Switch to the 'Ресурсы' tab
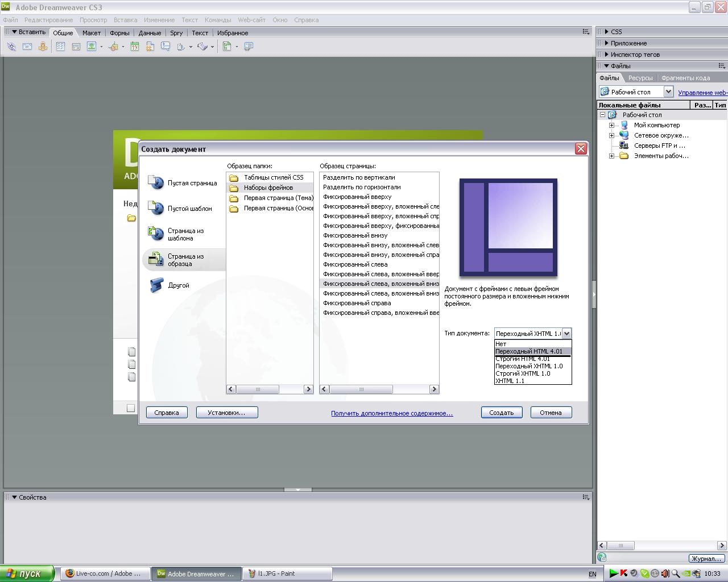 [x=640, y=78]
